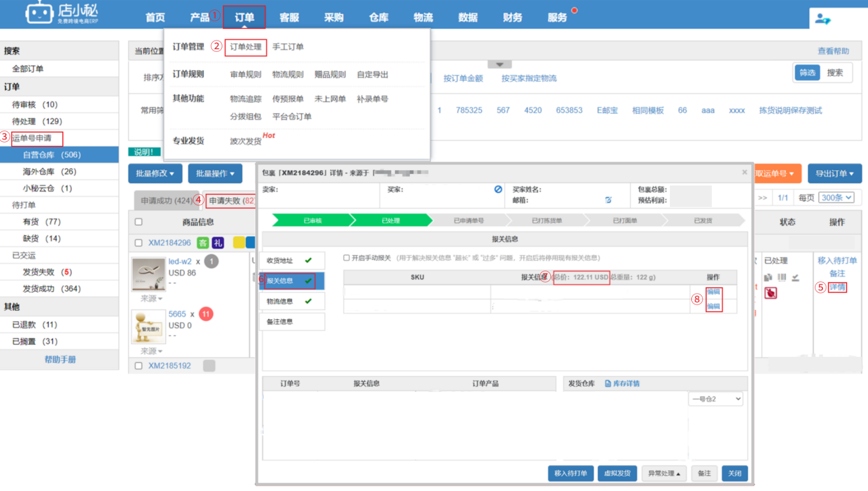868x491 pixels.
Task: Click the edit email pencil icon
Action: tap(608, 200)
